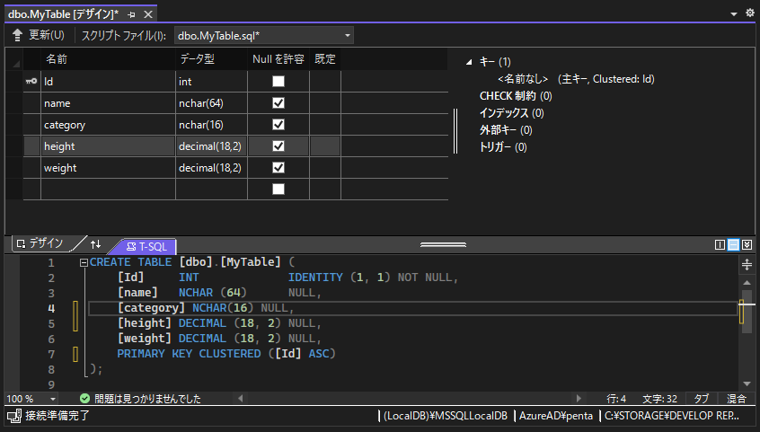Click scroll up arrow in SQL editor
Viewport: 760px width, 432px height.
point(747,283)
